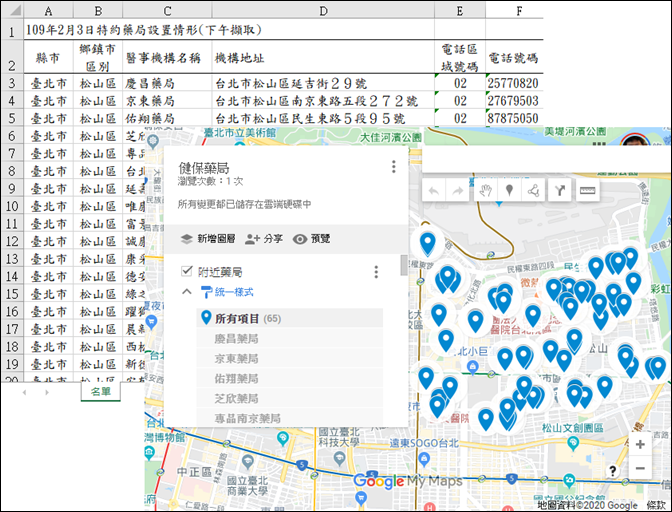Click the 預覽 preview button
The image size is (672, 512).
click(x=311, y=239)
